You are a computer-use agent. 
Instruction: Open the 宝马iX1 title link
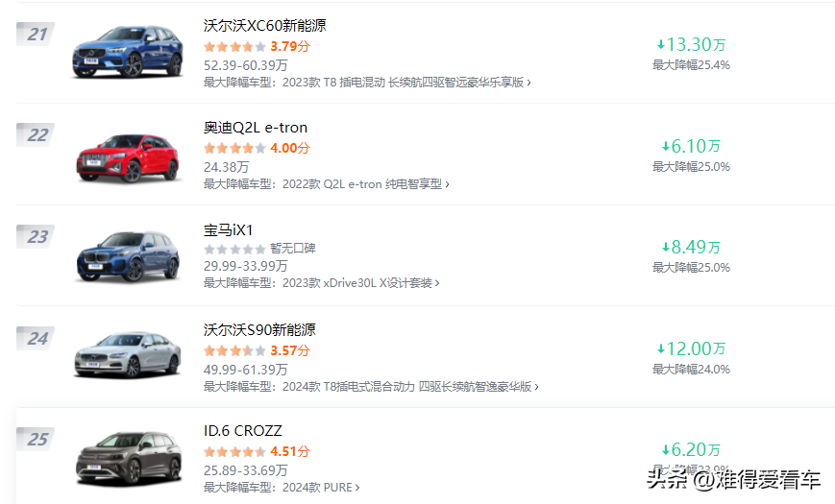228,229
